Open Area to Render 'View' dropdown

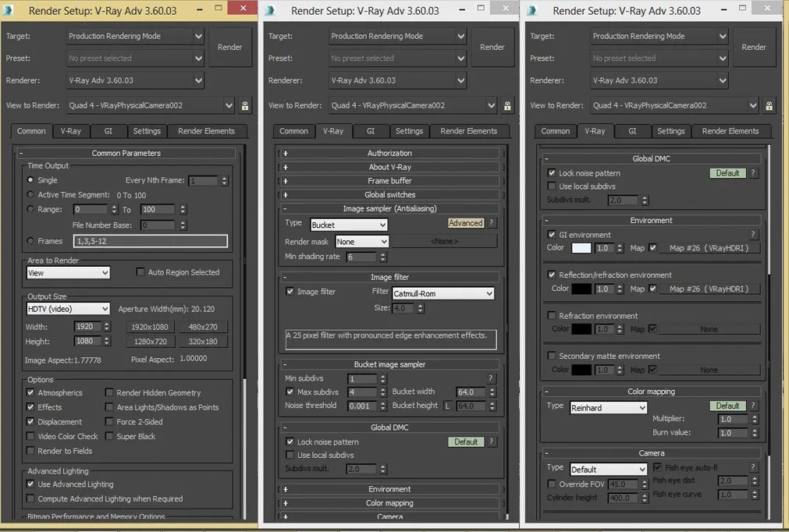tap(68, 272)
